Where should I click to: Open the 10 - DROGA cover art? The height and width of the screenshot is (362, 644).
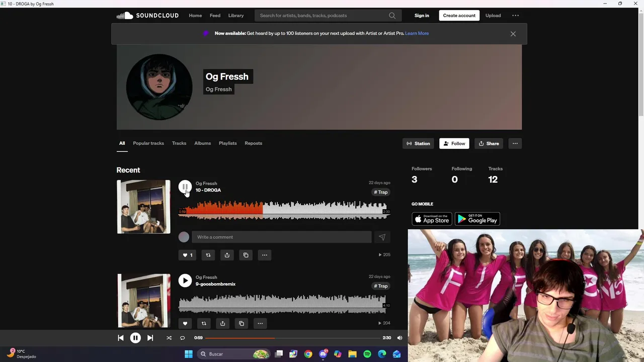tap(143, 207)
